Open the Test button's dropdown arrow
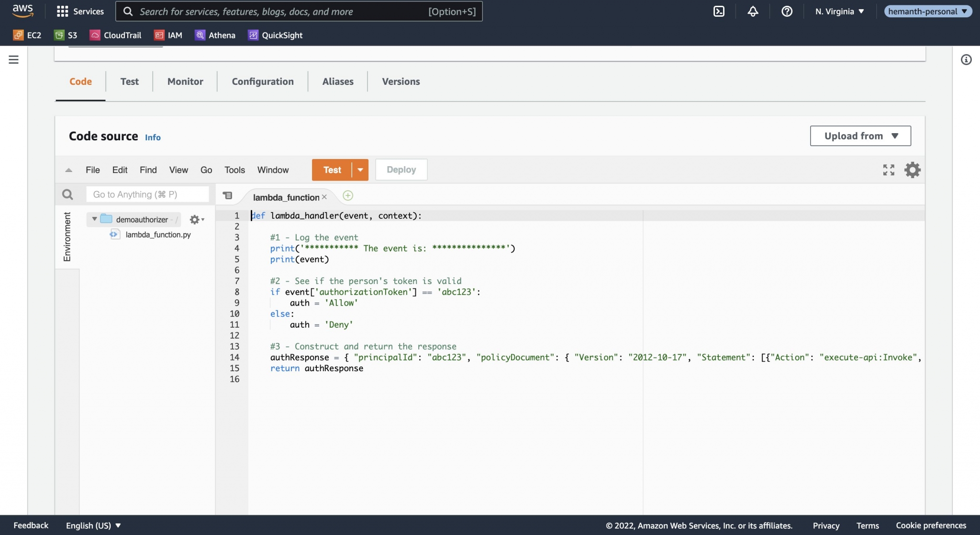The height and width of the screenshot is (535, 980). click(360, 170)
